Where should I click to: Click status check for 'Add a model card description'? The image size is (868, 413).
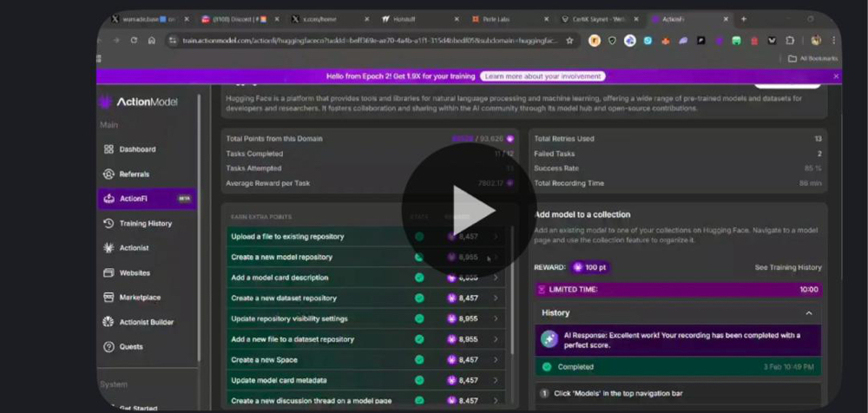tap(419, 278)
